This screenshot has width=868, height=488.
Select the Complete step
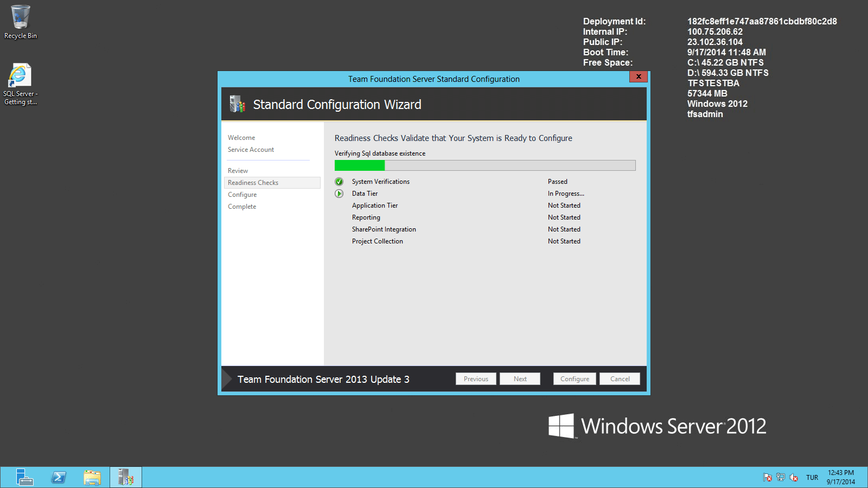click(242, 207)
